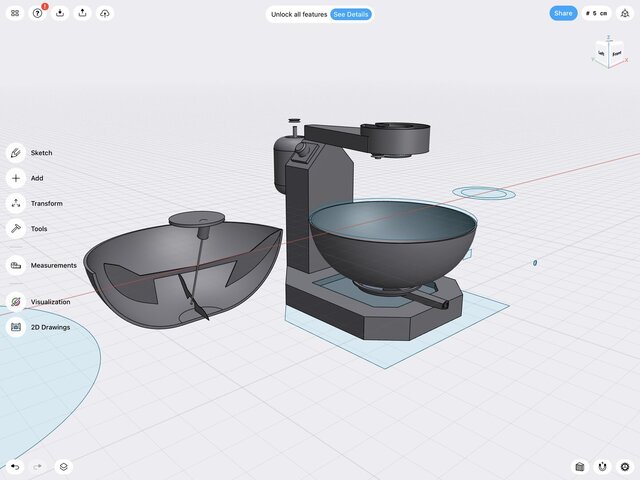640x480 pixels.
Task: Click the import download icon
Action: 60,13
